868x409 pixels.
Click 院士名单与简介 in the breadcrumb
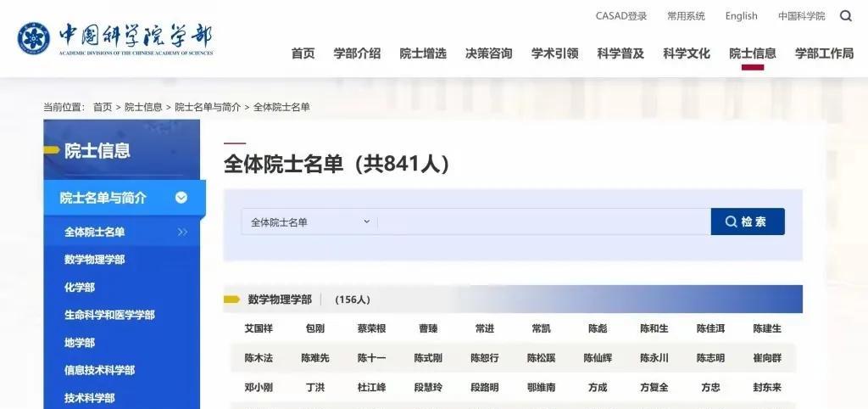[x=208, y=107]
